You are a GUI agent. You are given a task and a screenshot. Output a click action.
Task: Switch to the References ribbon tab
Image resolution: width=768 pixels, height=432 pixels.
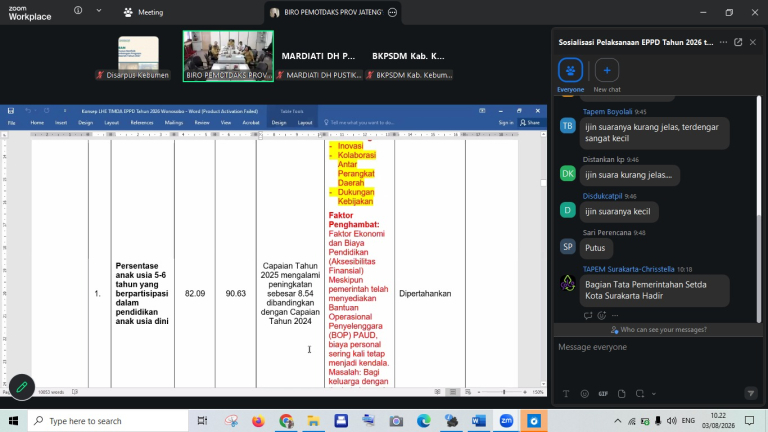tap(142, 122)
